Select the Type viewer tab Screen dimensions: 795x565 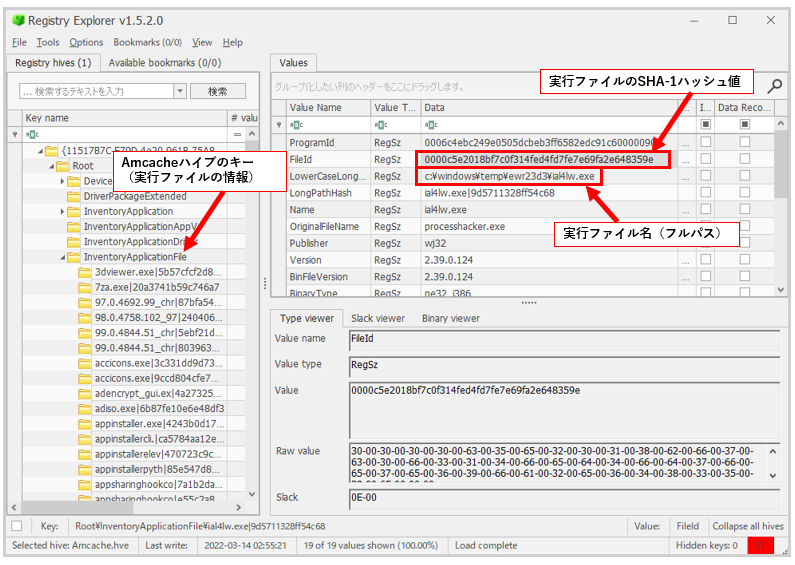pos(307,319)
